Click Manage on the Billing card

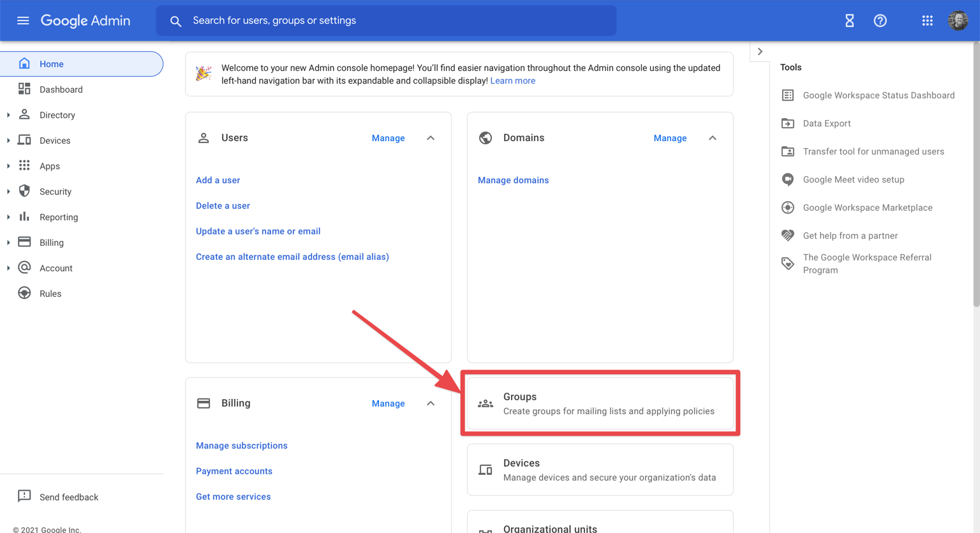[x=388, y=403]
